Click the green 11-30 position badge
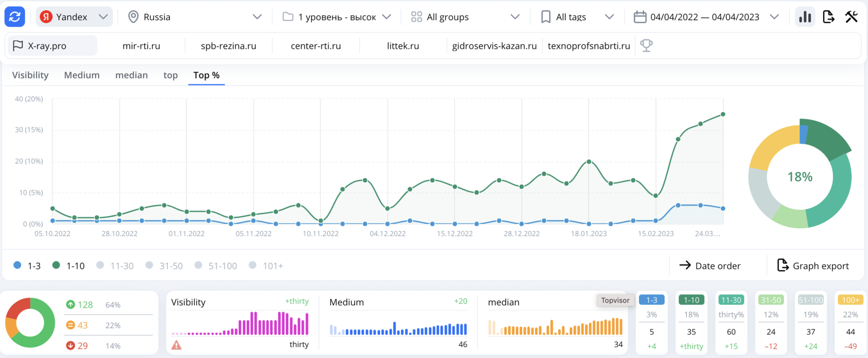Viewport: 868px width, 358px height. 731,300
